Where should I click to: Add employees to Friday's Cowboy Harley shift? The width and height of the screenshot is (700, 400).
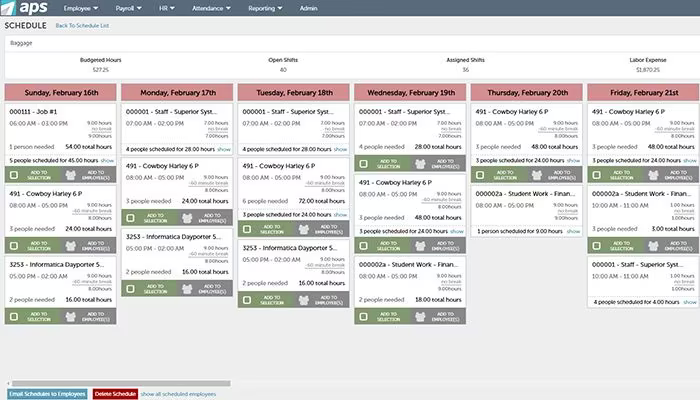point(670,175)
